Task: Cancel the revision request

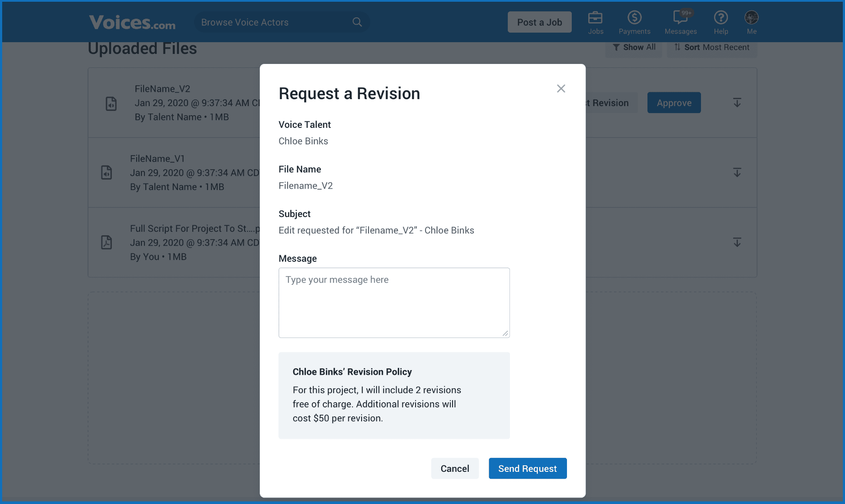Action: point(455,468)
